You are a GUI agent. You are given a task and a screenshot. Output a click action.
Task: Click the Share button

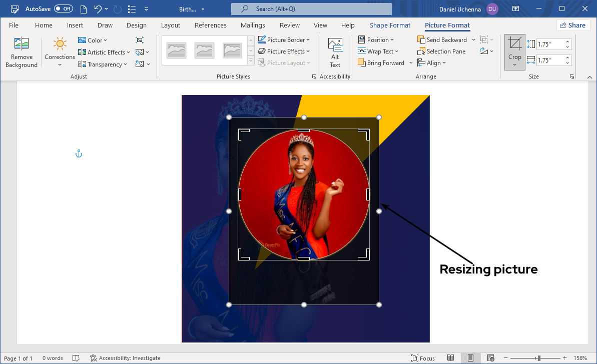(573, 25)
